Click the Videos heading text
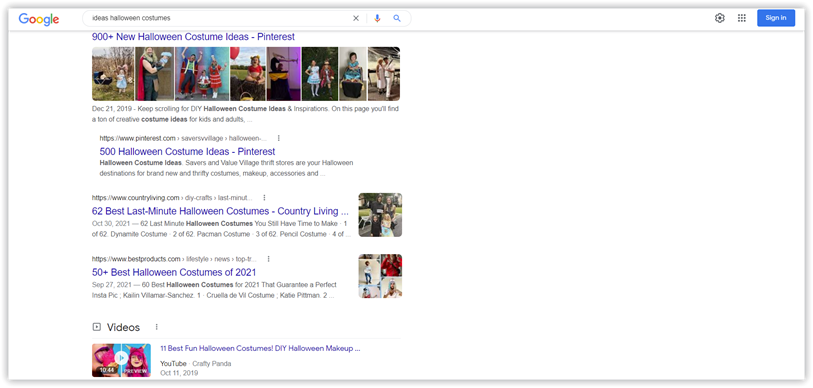 click(x=123, y=327)
